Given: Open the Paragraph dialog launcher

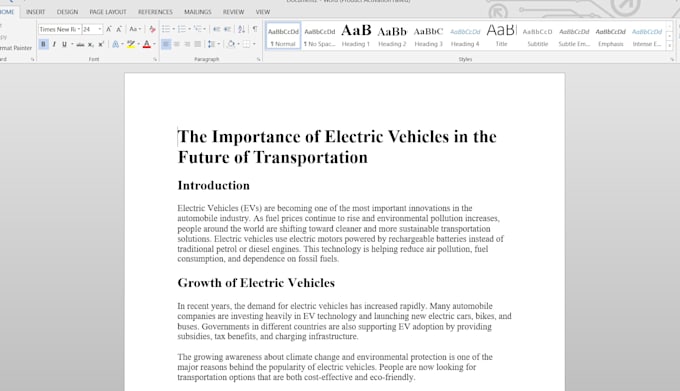Looking at the screenshot, I should click(x=259, y=59).
